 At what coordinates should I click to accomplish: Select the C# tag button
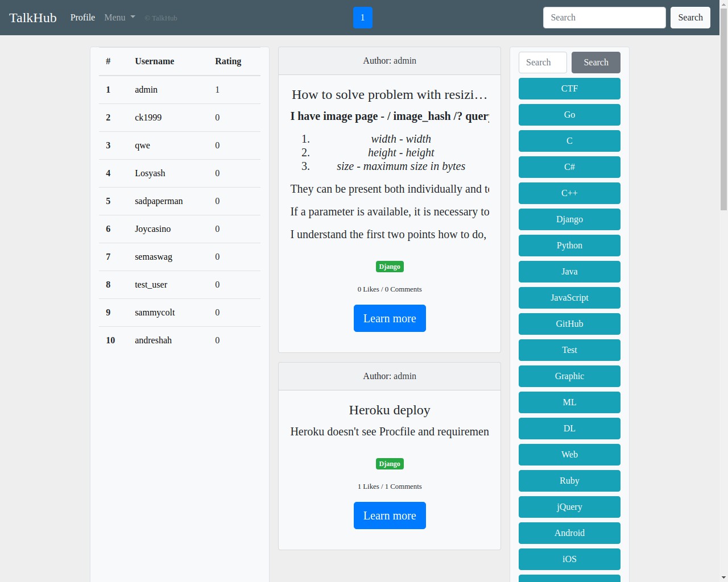(x=569, y=167)
